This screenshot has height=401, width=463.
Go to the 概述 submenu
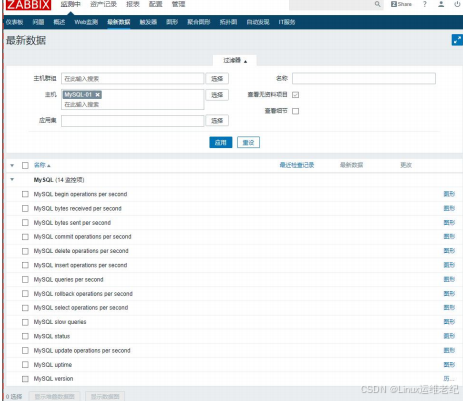(59, 22)
